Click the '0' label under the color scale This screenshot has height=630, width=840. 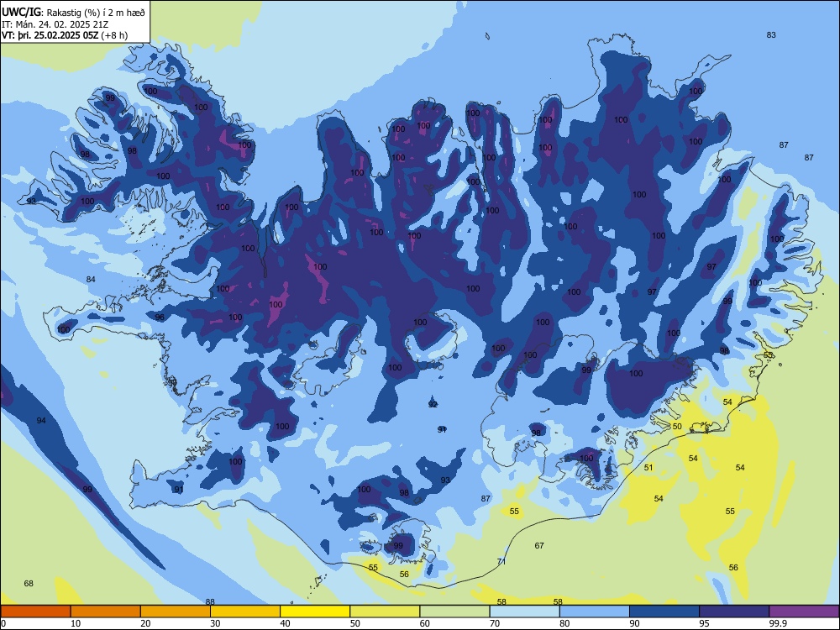(x=3, y=623)
